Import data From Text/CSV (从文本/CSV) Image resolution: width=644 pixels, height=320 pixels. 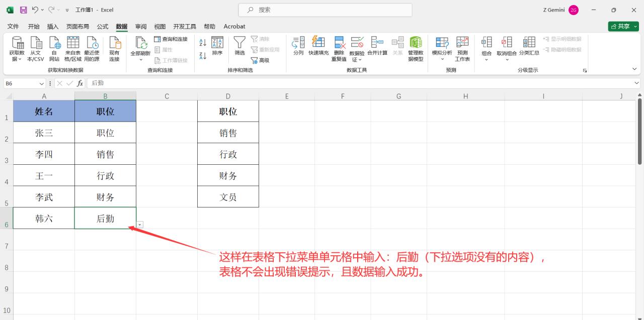point(35,49)
